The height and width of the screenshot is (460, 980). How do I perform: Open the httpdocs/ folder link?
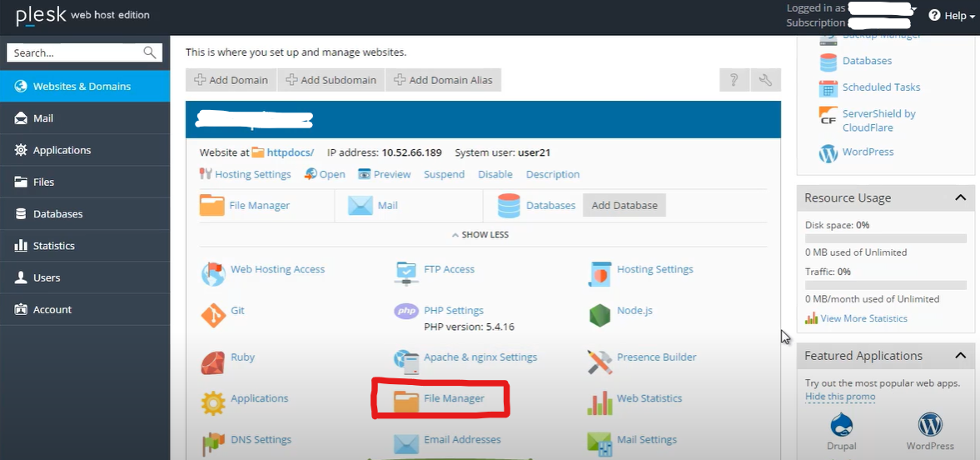[290, 152]
